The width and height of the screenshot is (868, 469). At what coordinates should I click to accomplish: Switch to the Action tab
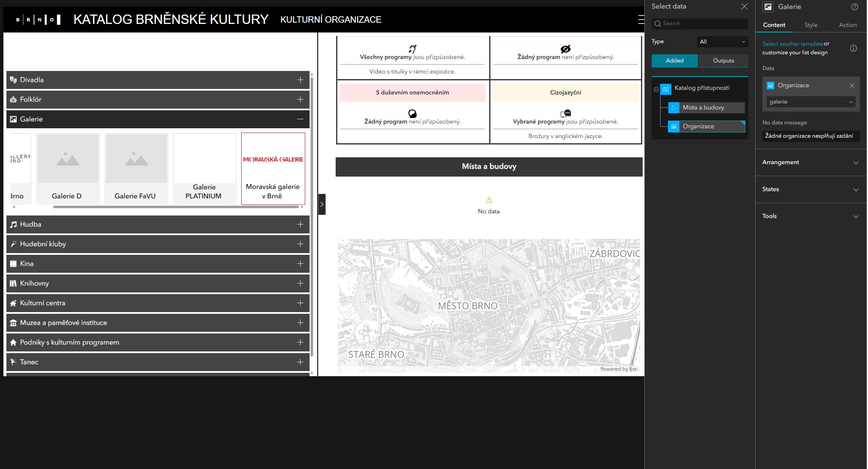point(847,25)
